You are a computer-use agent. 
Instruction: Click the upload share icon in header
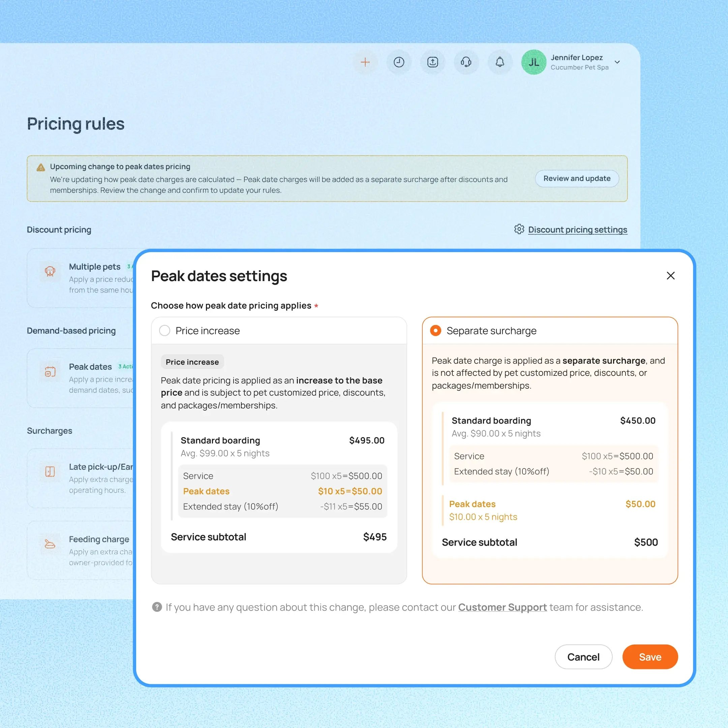pos(432,62)
